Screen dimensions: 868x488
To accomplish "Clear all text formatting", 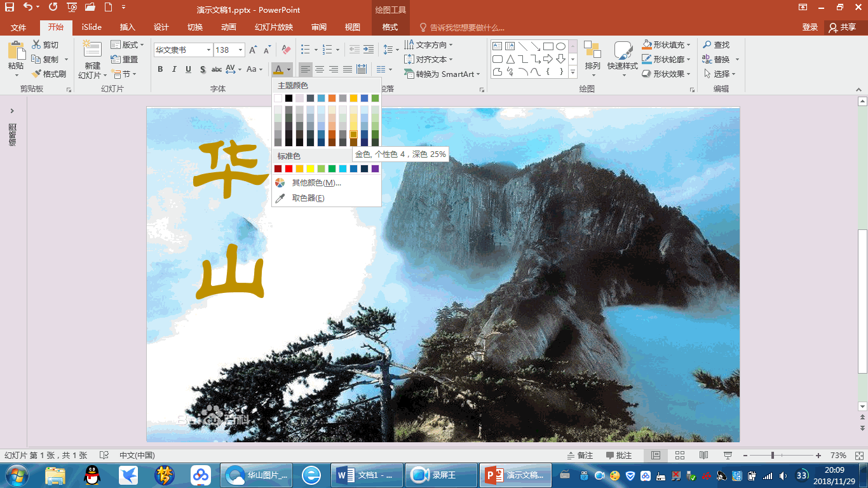I will tap(286, 50).
